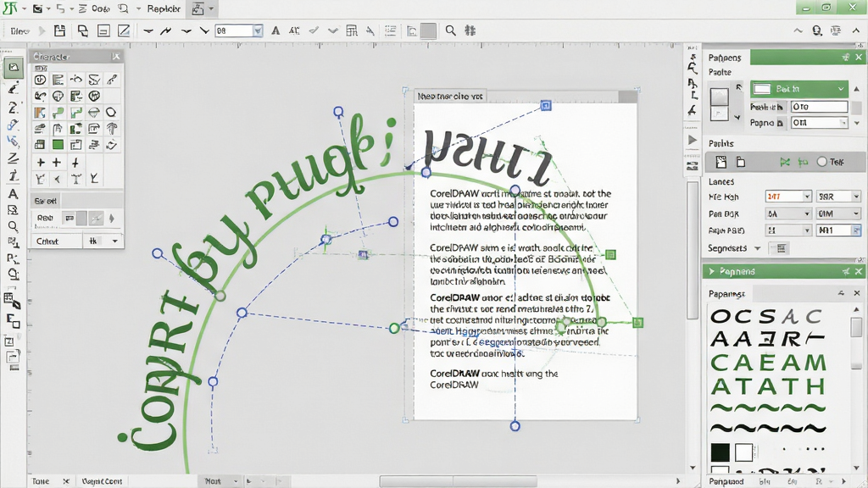Select the magnifier zoom tool in left toolbox
The height and width of the screenshot is (488, 868).
pyautogui.click(x=13, y=226)
